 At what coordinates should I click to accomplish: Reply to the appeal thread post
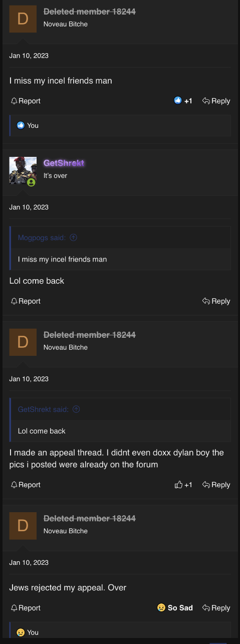click(x=216, y=485)
